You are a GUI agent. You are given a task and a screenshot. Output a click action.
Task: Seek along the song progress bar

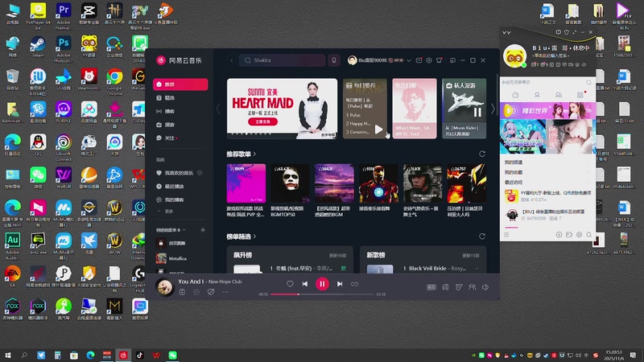tap(322, 294)
